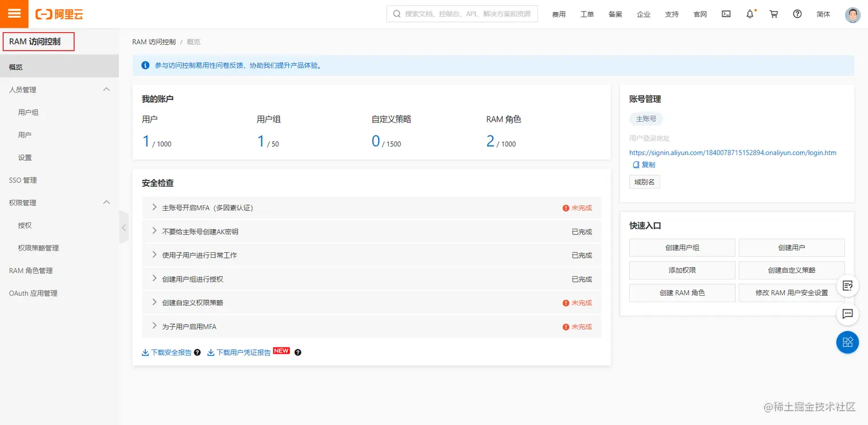Open the shopping cart
The image size is (868, 425).
pyautogui.click(x=774, y=14)
